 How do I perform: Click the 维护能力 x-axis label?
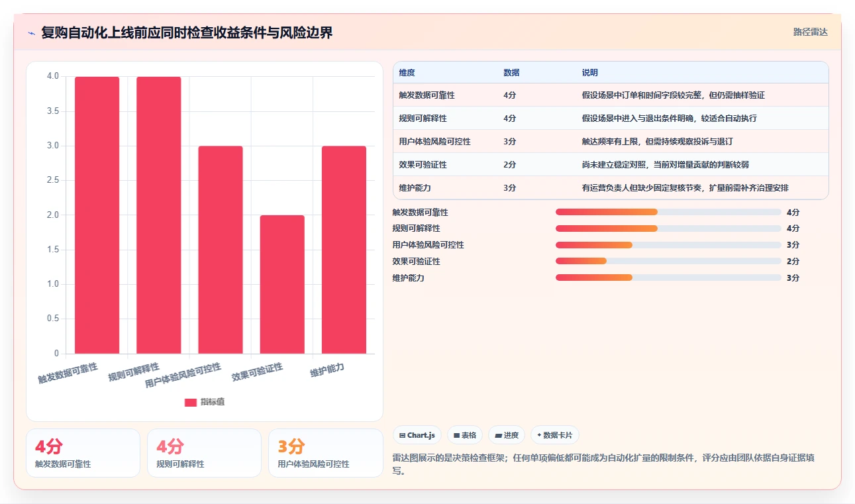coord(327,370)
